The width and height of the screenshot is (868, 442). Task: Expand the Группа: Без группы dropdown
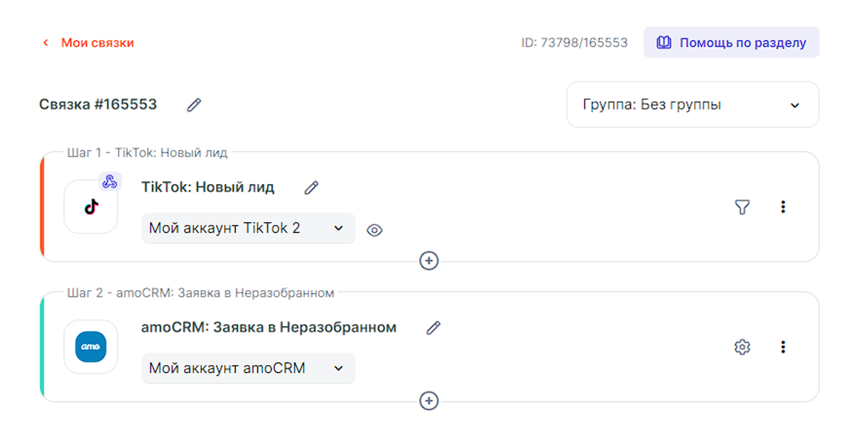tap(692, 105)
